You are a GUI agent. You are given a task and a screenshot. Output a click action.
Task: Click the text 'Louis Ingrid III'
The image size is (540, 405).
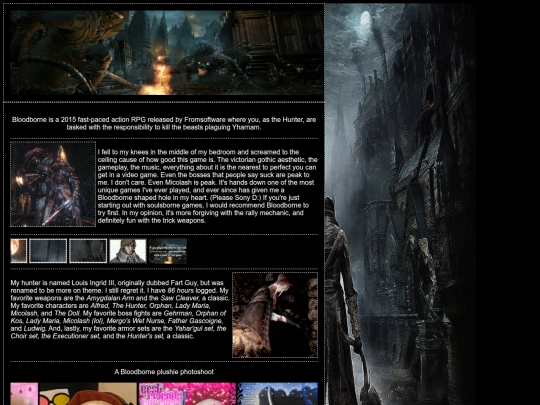pos(93,283)
